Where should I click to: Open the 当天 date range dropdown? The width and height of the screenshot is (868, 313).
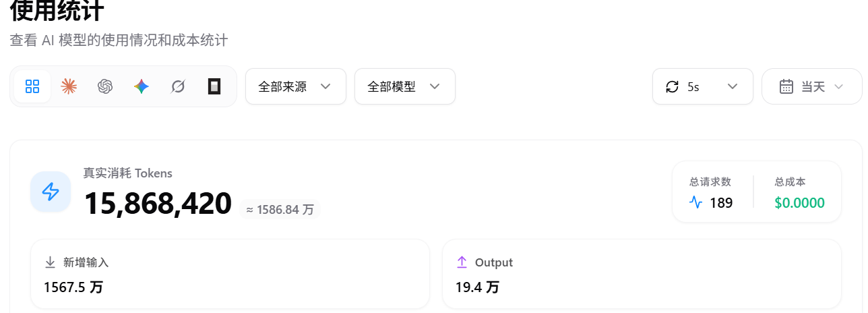coord(812,86)
